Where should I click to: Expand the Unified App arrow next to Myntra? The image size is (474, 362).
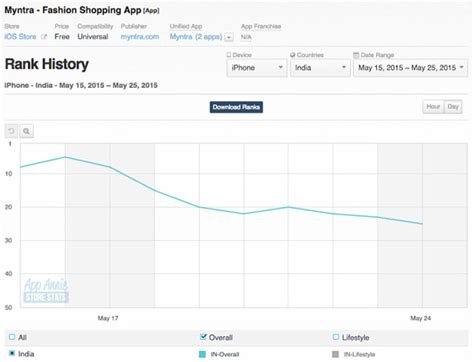pos(229,37)
